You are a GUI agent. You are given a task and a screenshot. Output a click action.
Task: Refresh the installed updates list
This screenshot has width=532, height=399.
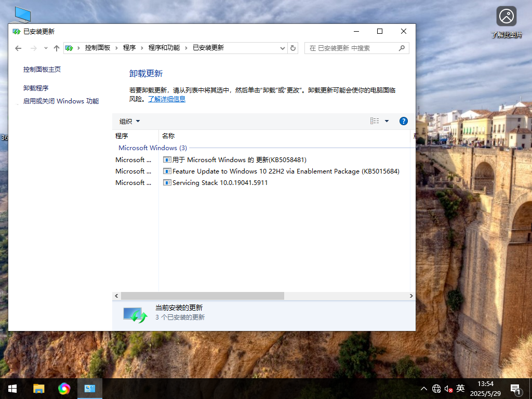[292, 48]
